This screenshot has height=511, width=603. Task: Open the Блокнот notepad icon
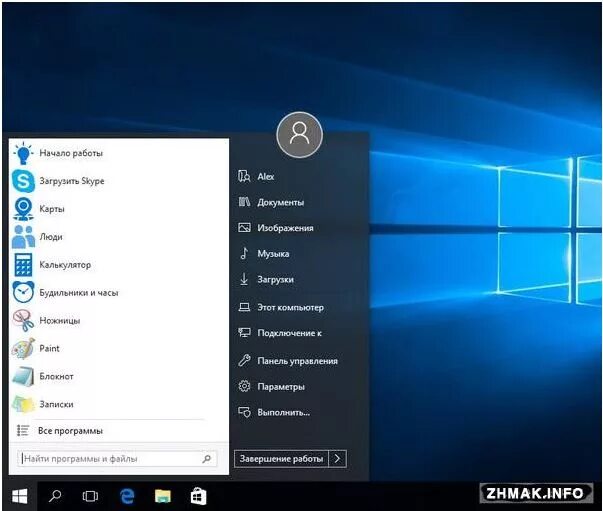point(23,376)
